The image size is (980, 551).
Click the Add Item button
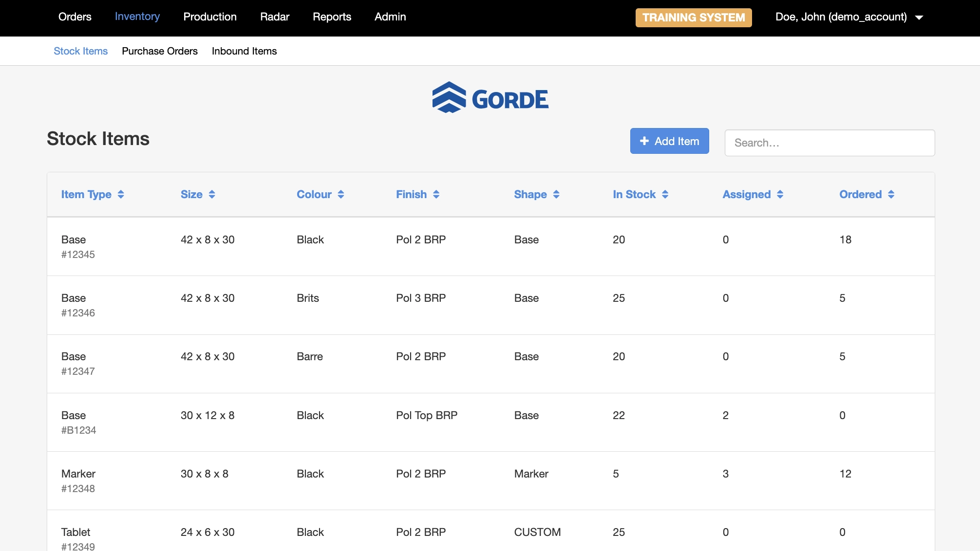tap(669, 141)
